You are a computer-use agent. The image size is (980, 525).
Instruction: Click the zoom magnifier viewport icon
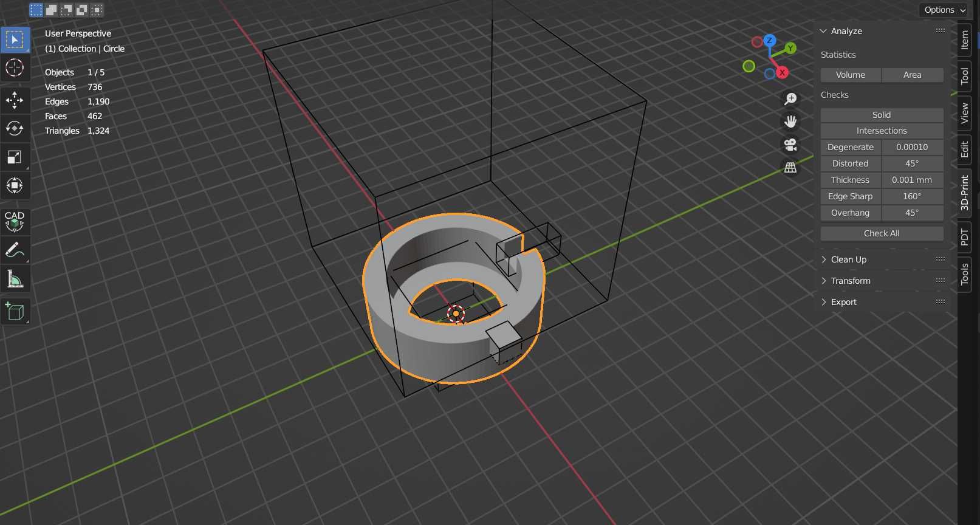click(x=790, y=98)
